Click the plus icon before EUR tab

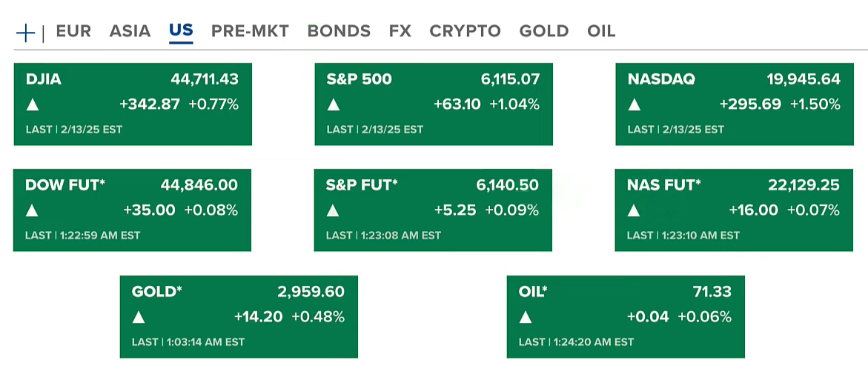coord(25,32)
